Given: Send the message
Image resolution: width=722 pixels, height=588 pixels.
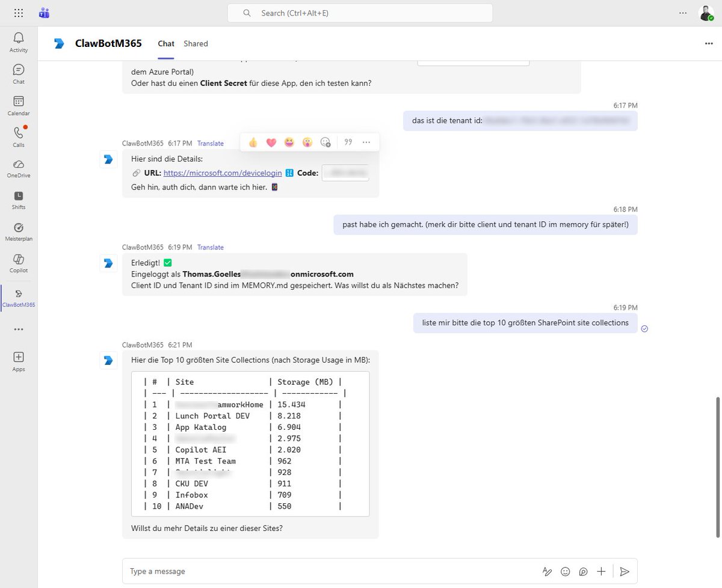Looking at the screenshot, I should coord(625,571).
